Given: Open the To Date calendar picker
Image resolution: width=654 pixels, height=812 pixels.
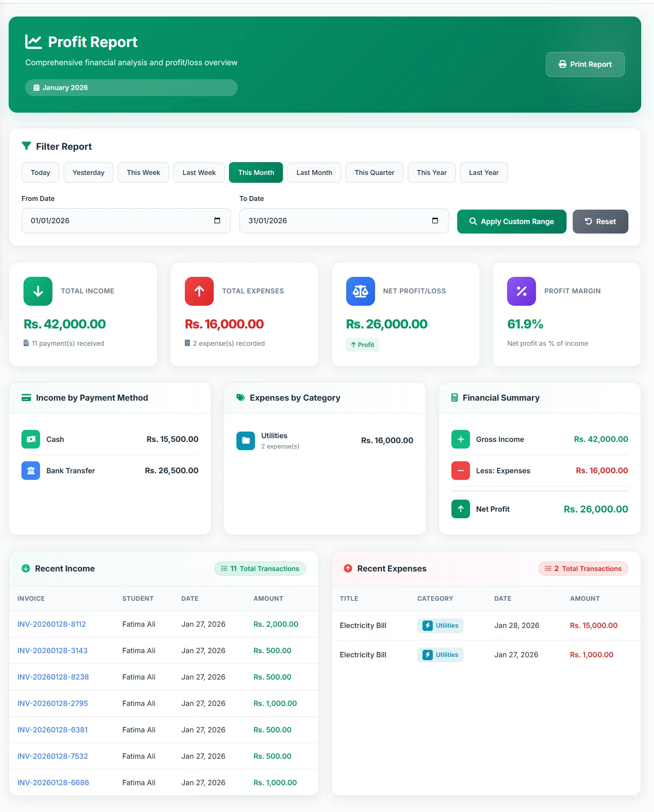Looking at the screenshot, I should click(435, 221).
